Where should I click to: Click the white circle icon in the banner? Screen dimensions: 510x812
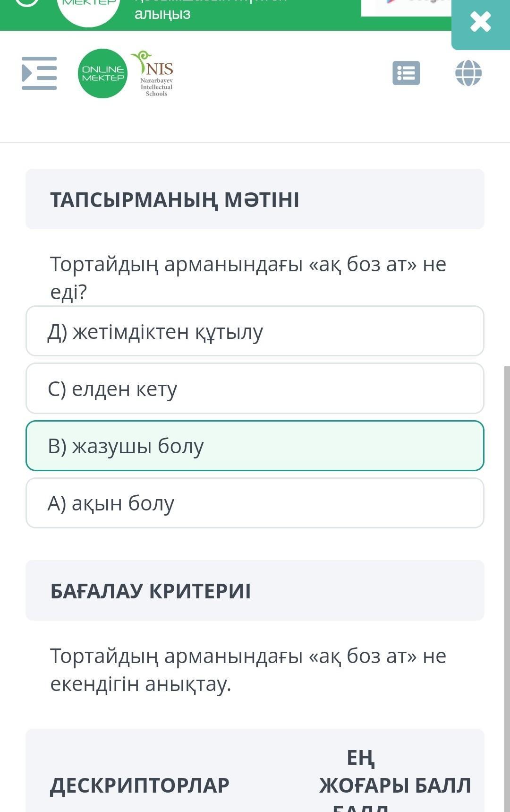coord(27,2)
